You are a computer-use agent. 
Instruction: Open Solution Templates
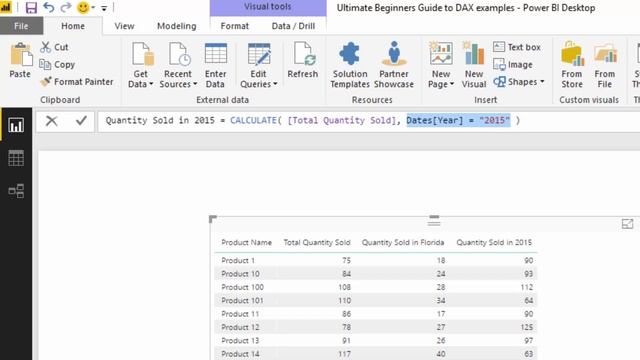click(x=350, y=65)
